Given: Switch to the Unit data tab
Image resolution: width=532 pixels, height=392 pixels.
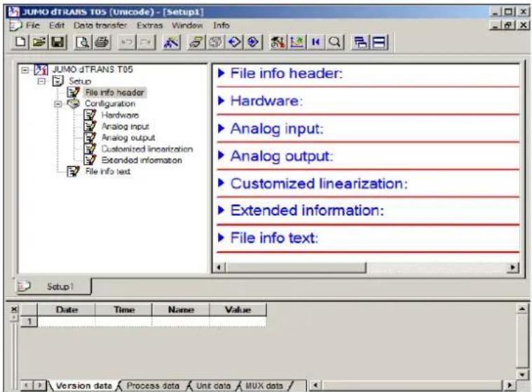Looking at the screenshot, I should click(213, 386).
